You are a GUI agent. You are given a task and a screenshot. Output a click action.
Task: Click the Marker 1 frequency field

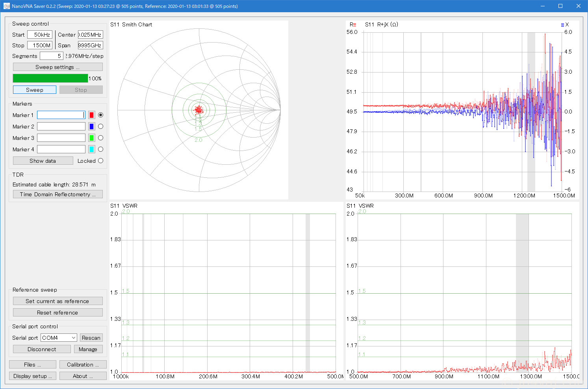[61, 115]
